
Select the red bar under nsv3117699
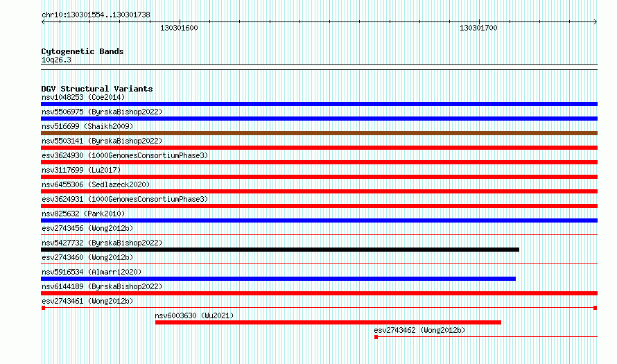coord(319,177)
